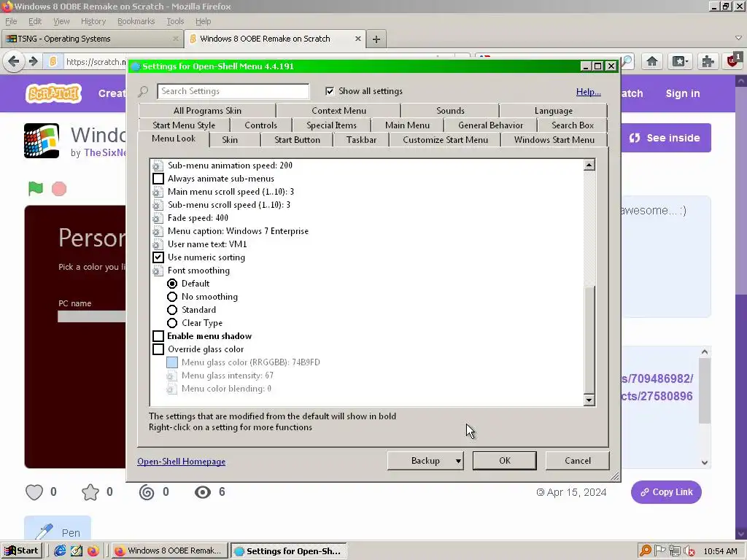Open the Firefox Tools menu
The image size is (747, 560).
[x=175, y=21]
